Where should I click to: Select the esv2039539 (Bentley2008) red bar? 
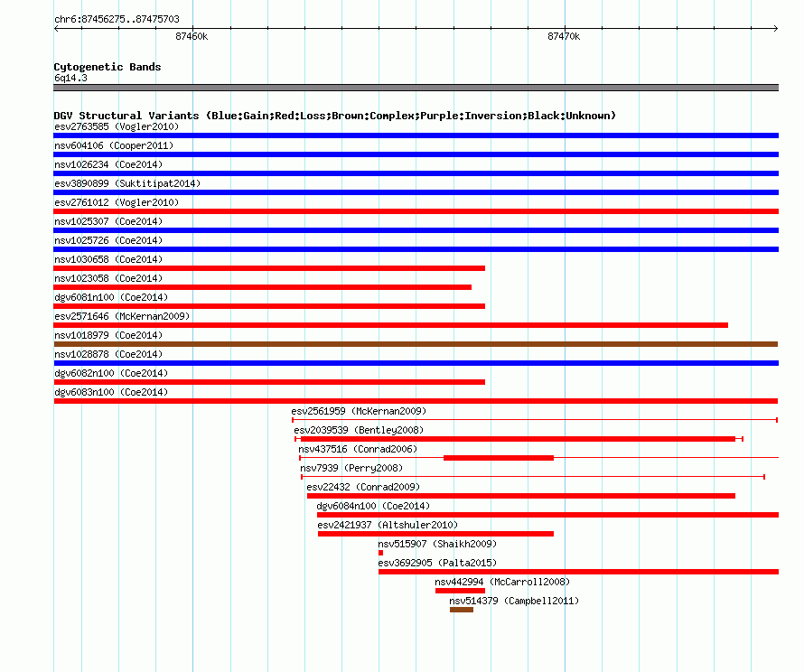tap(518, 439)
